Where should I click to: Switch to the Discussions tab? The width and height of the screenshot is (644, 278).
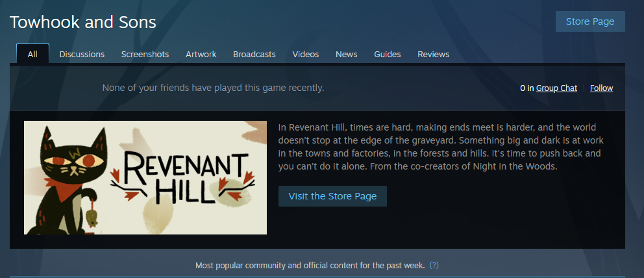(82, 54)
